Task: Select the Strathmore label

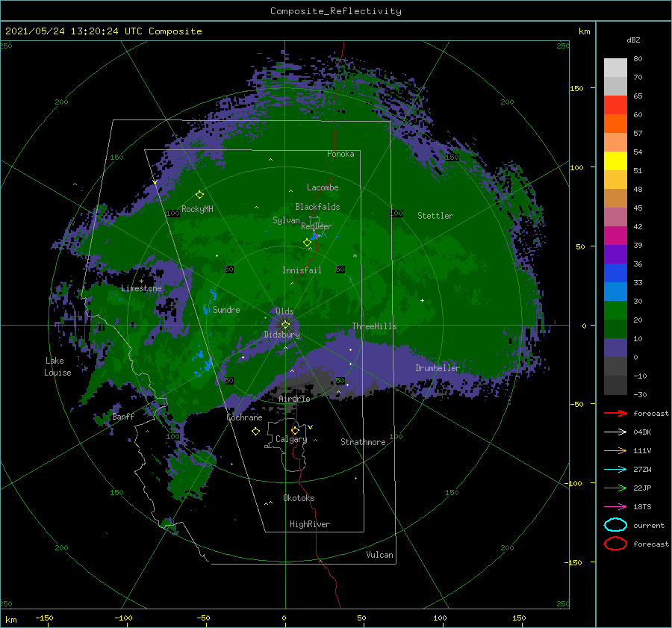Action: [363, 442]
